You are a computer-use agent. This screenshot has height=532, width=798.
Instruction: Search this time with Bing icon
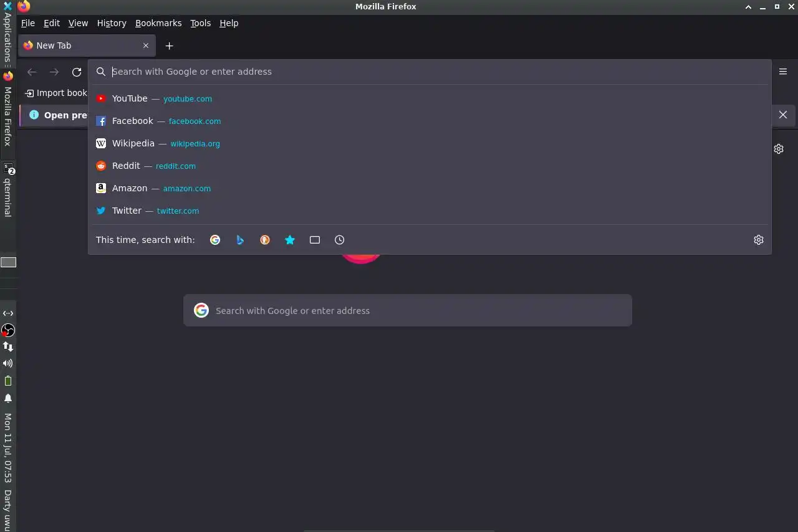pyautogui.click(x=240, y=240)
